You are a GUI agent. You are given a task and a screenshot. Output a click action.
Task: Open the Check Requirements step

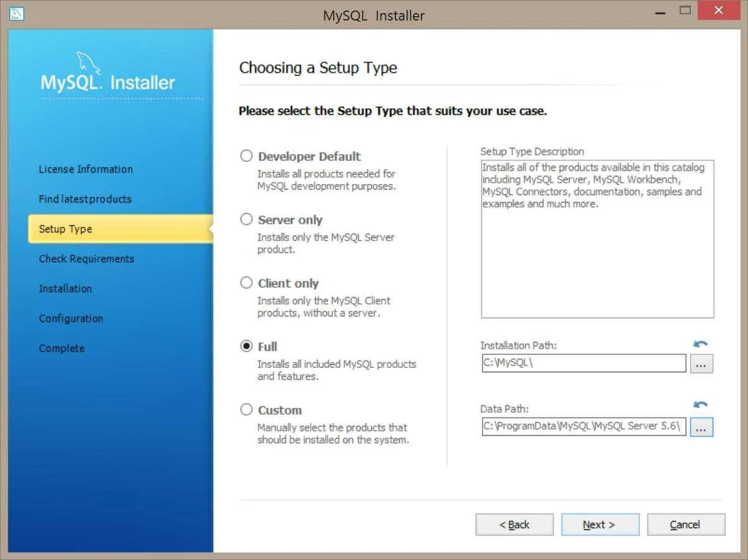[x=86, y=259]
